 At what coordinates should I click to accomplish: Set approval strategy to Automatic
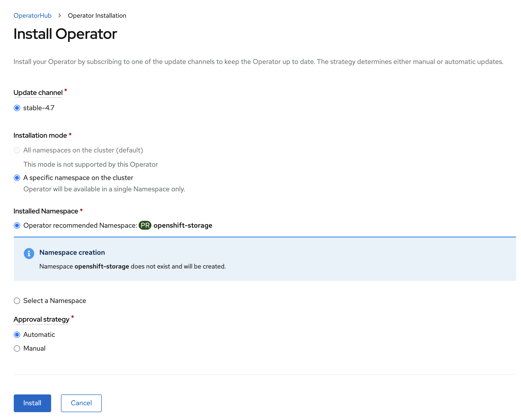click(x=17, y=335)
